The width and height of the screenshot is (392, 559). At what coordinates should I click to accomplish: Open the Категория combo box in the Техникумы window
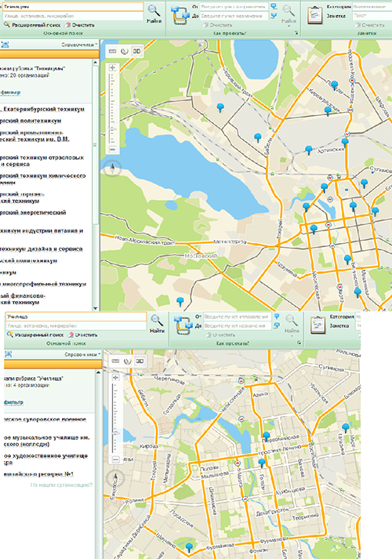(372, 6)
